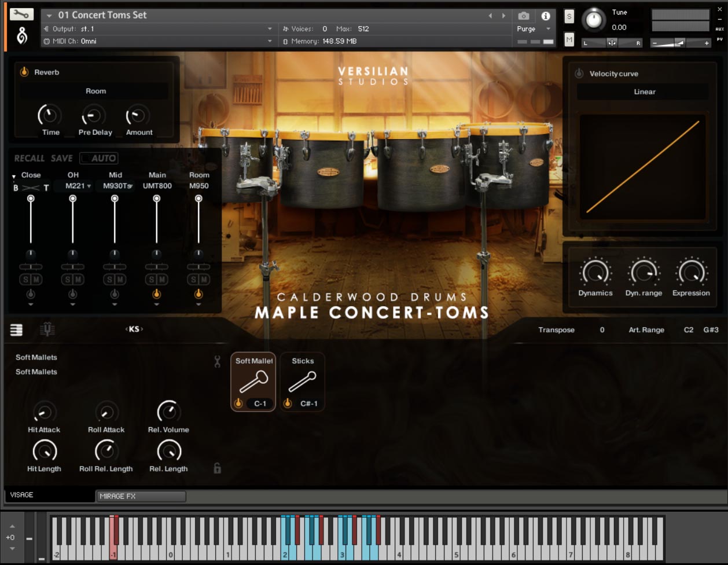This screenshot has height=565, width=728.
Task: Click the Pre Delay knob
Action: click(94, 115)
